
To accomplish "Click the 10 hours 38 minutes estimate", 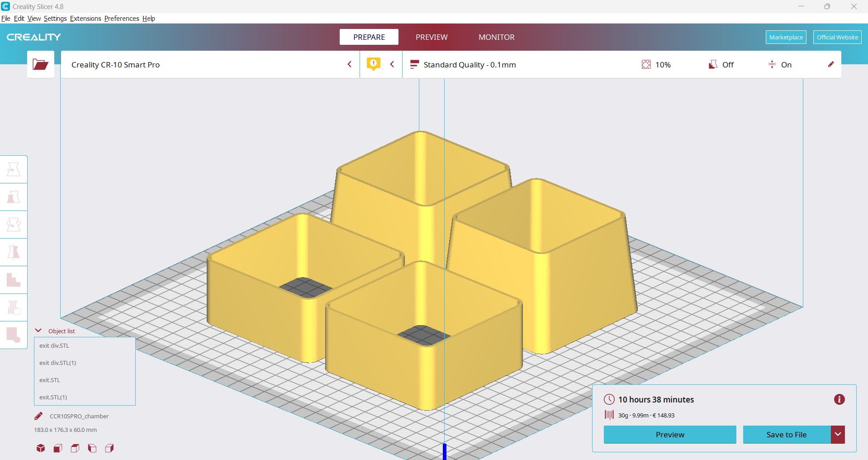I will tap(656, 399).
